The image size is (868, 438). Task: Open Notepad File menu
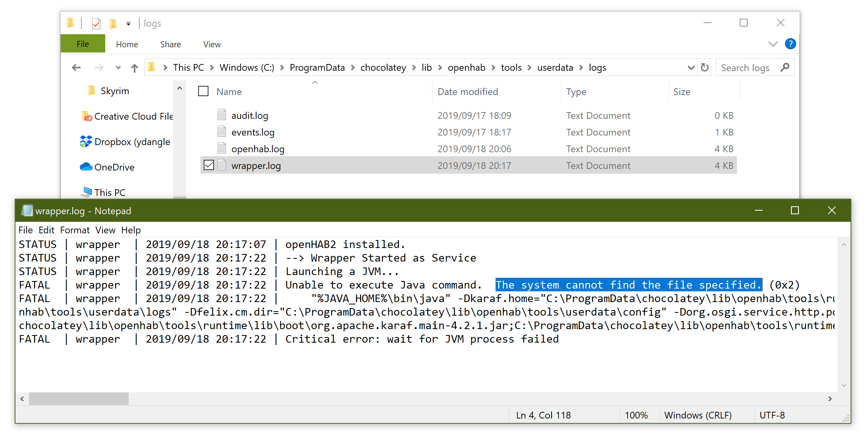tap(26, 230)
